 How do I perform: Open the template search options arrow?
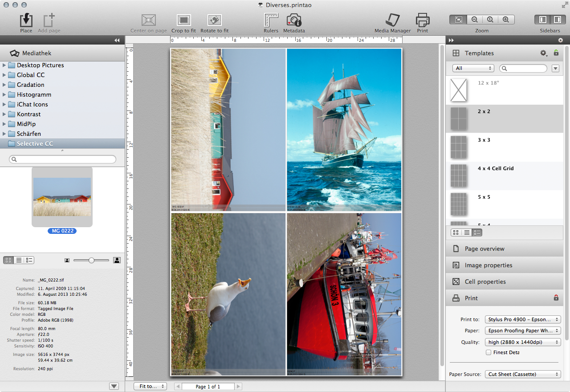coord(555,68)
